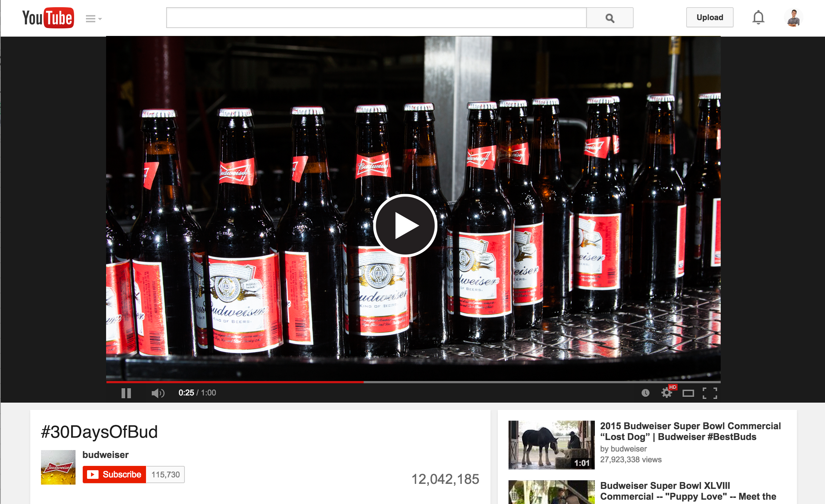Mute the video with the volume icon
The height and width of the screenshot is (504, 825).
(158, 393)
